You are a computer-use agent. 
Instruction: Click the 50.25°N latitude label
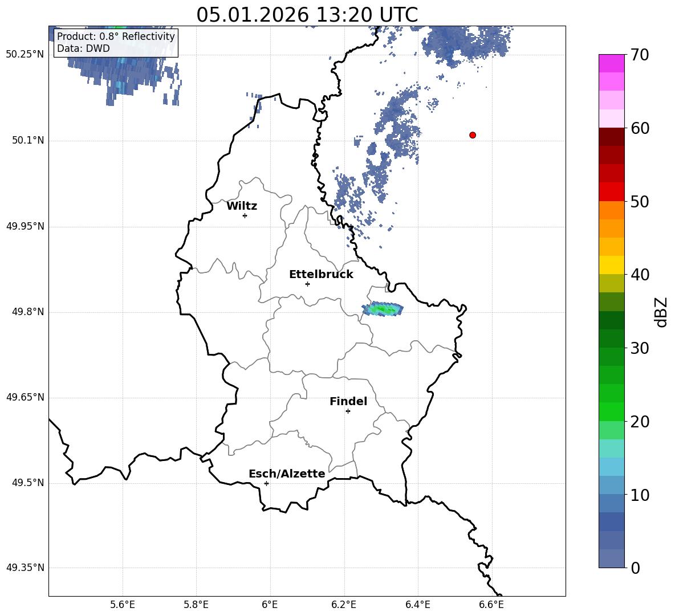pos(25,55)
